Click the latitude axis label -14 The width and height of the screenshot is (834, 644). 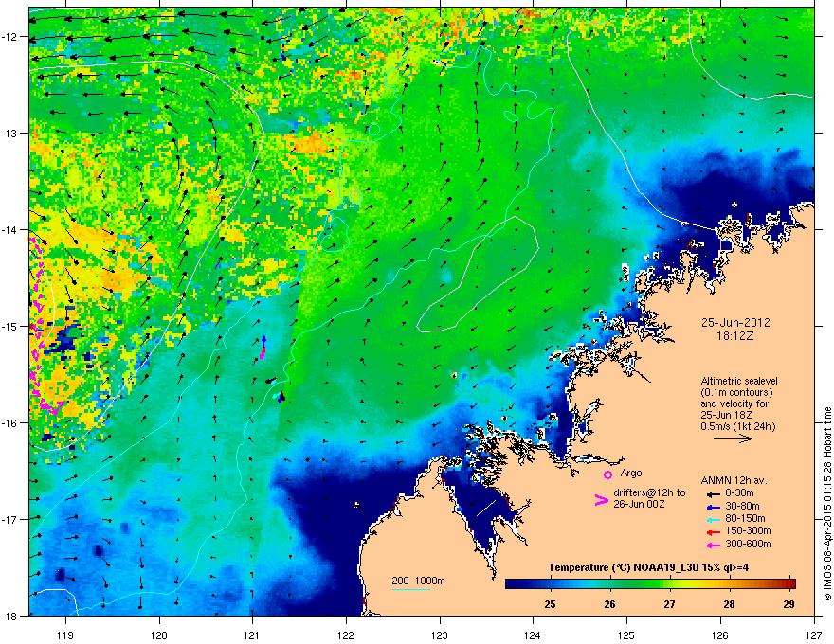pos(9,229)
